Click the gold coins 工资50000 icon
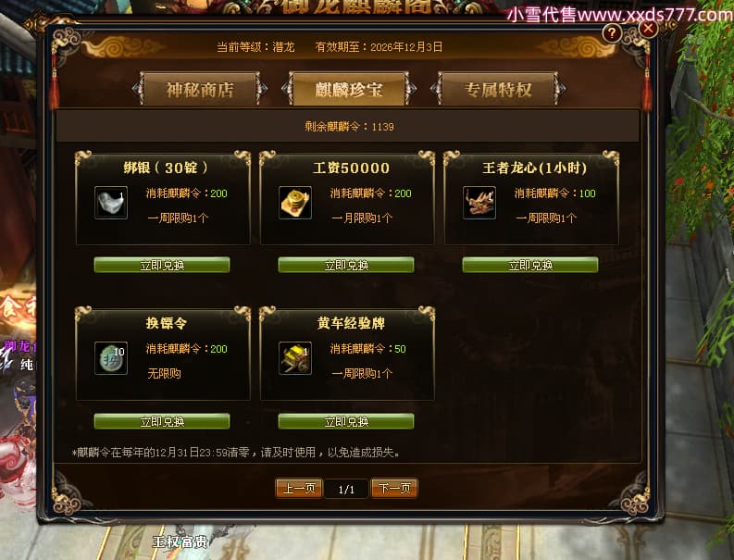The height and width of the screenshot is (560, 734). 295,203
